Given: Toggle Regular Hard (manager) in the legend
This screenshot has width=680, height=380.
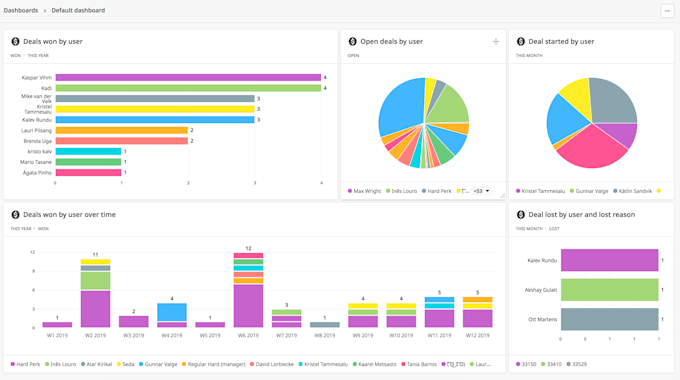Looking at the screenshot, I should point(214,364).
